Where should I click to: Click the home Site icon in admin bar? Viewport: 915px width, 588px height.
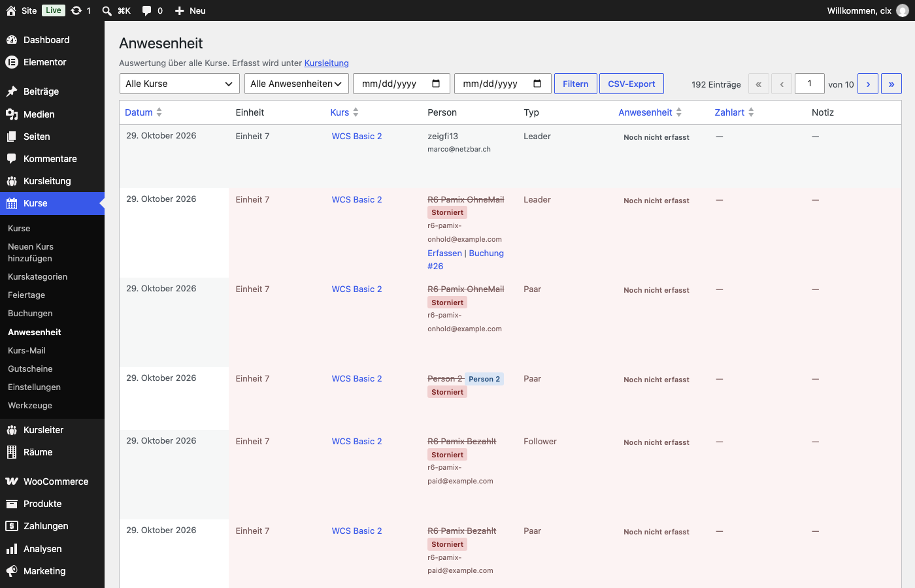pos(11,10)
